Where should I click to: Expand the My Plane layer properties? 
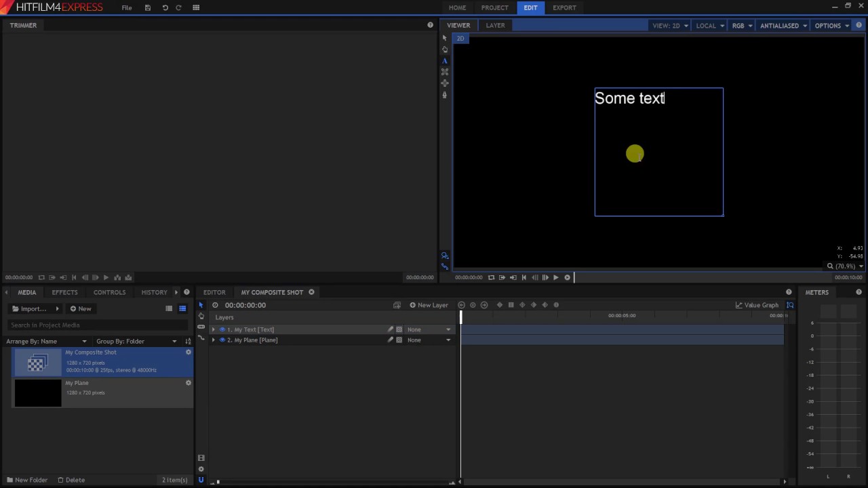point(214,340)
